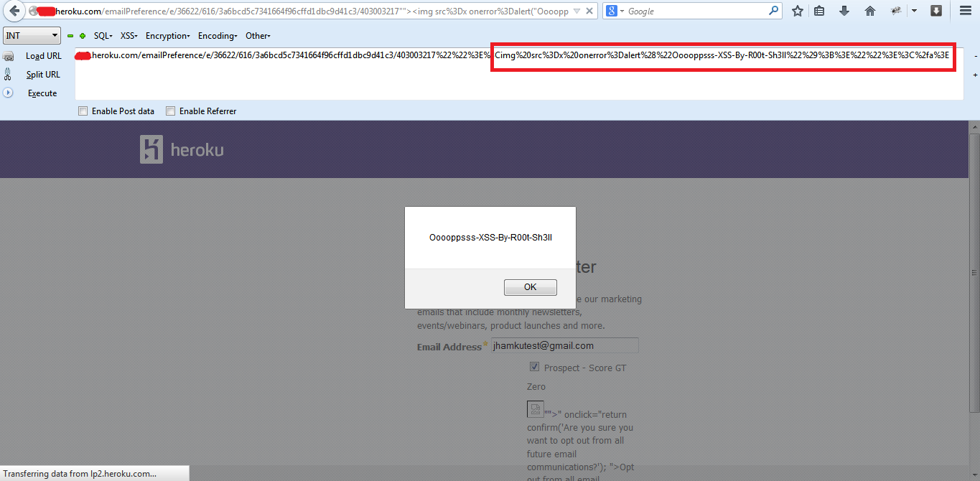Stop loading with the X in address bar
This screenshot has height=481, width=980.
pos(589,11)
